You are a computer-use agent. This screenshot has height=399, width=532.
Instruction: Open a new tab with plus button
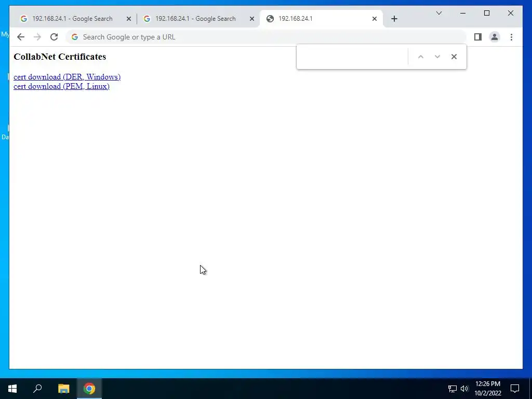click(x=394, y=19)
